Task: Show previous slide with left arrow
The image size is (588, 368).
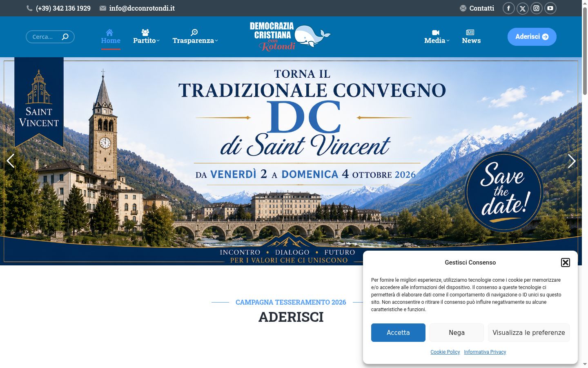Action: point(11,161)
